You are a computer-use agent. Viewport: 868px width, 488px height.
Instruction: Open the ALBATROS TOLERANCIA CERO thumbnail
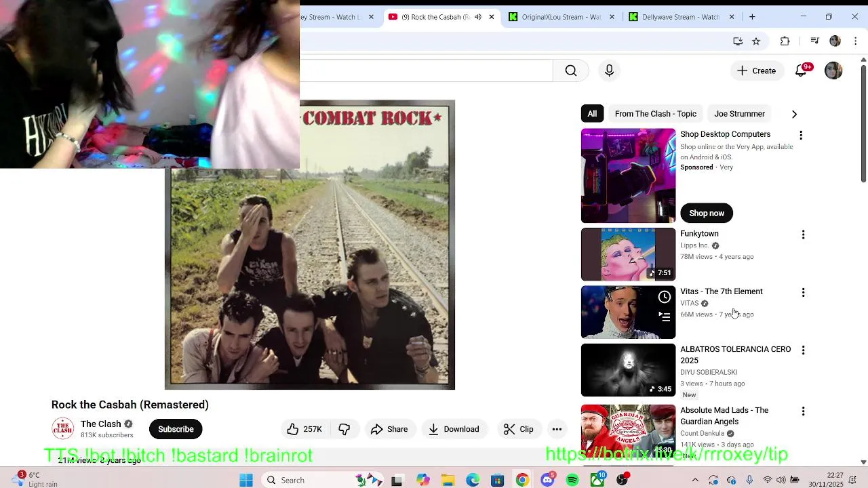coord(628,370)
